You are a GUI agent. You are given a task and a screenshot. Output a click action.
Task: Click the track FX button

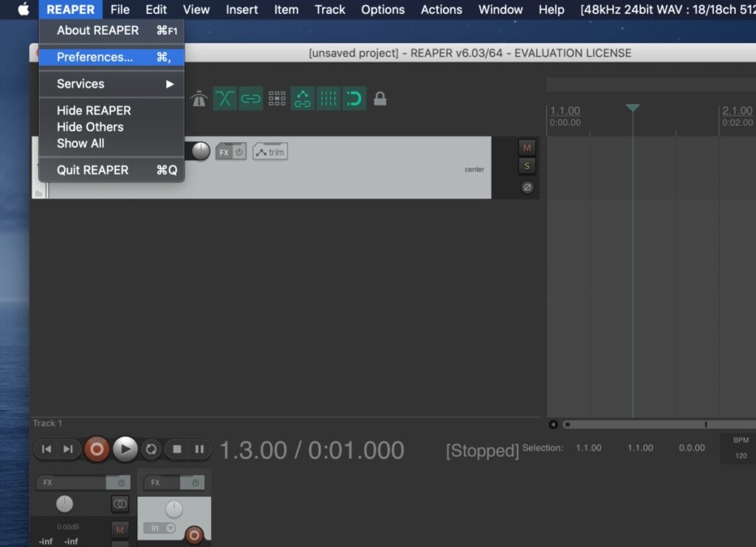click(224, 152)
